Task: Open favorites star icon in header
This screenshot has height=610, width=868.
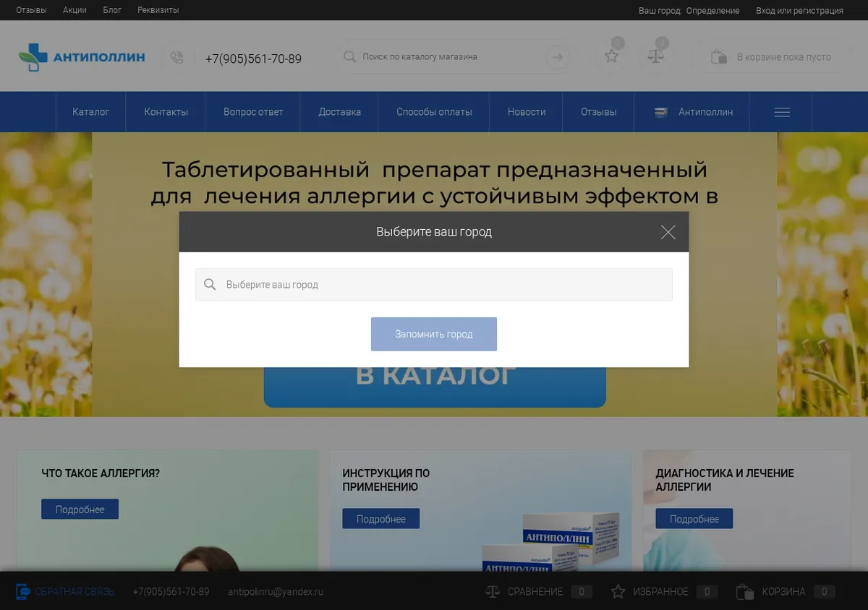Action: (x=612, y=57)
